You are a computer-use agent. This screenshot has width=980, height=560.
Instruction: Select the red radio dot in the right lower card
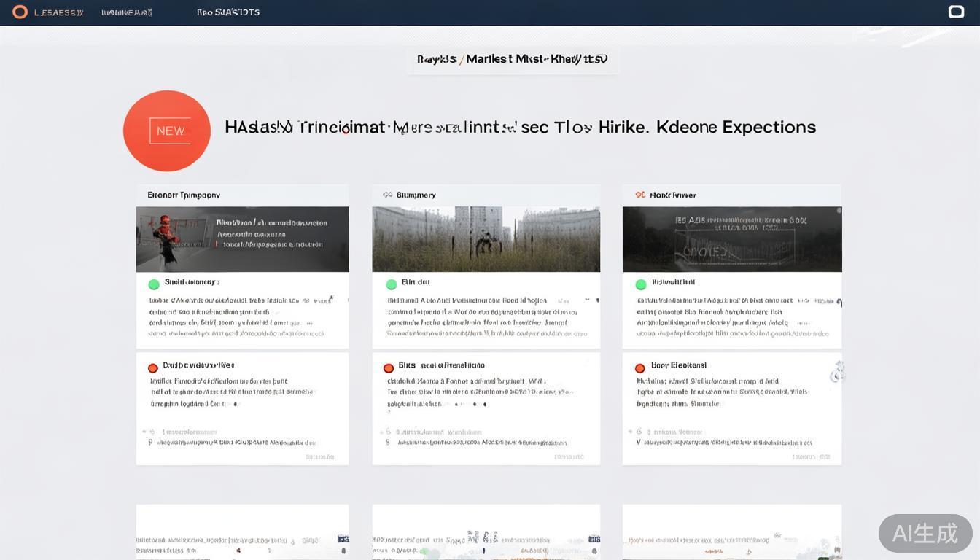point(639,368)
